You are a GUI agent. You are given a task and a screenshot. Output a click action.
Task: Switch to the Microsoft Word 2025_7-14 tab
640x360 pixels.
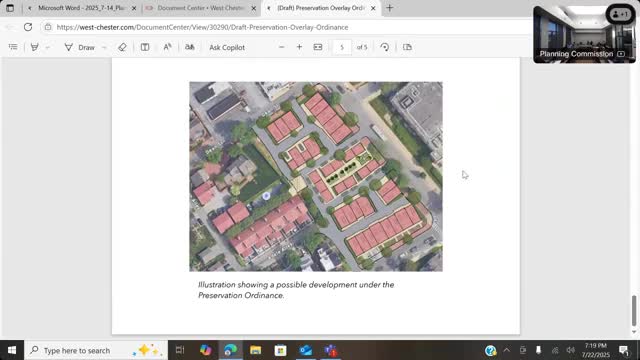click(82, 8)
